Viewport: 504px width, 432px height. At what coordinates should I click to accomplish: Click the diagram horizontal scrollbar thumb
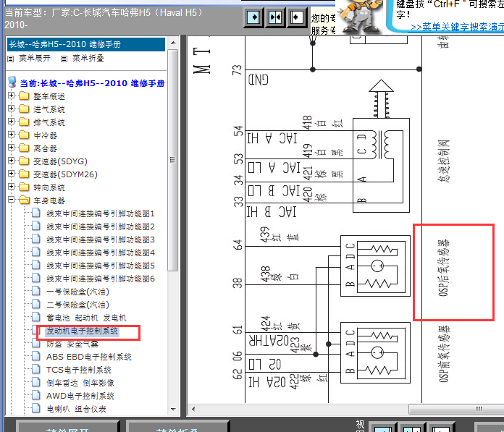tap(456, 409)
